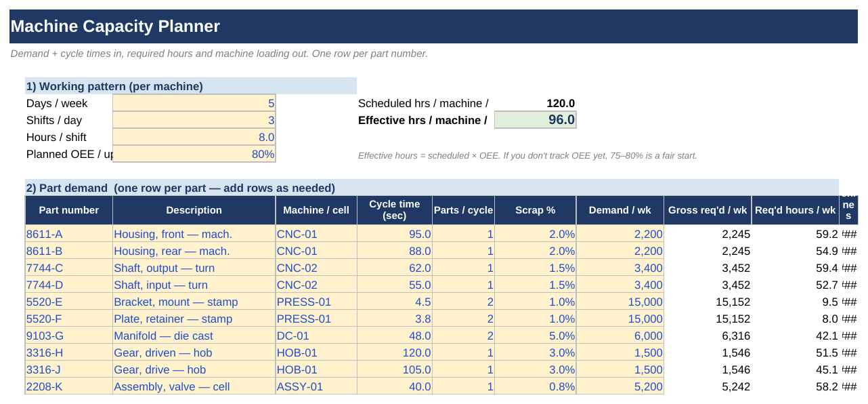This screenshot has width=868, height=404.
Task: Select required hours 59.2
Action: 796,234
